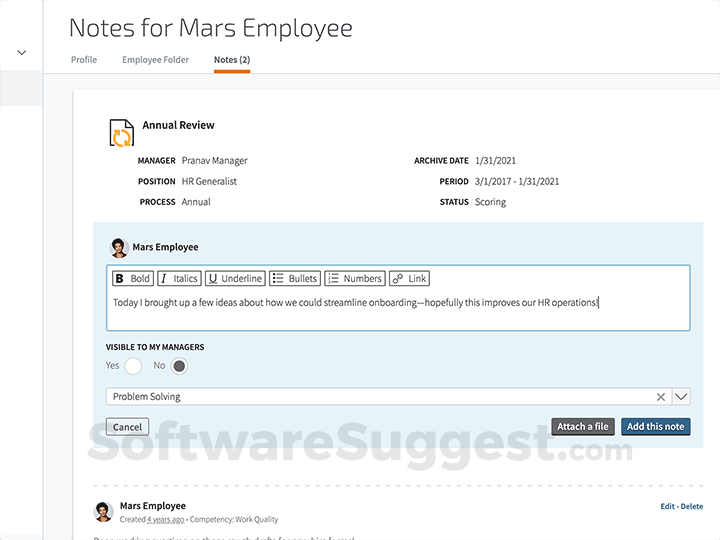Switch to the Profile tab
720x540 pixels.
point(84,60)
